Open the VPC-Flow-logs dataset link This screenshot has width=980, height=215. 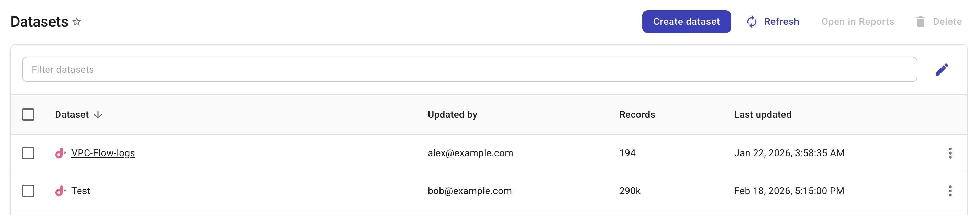103,153
